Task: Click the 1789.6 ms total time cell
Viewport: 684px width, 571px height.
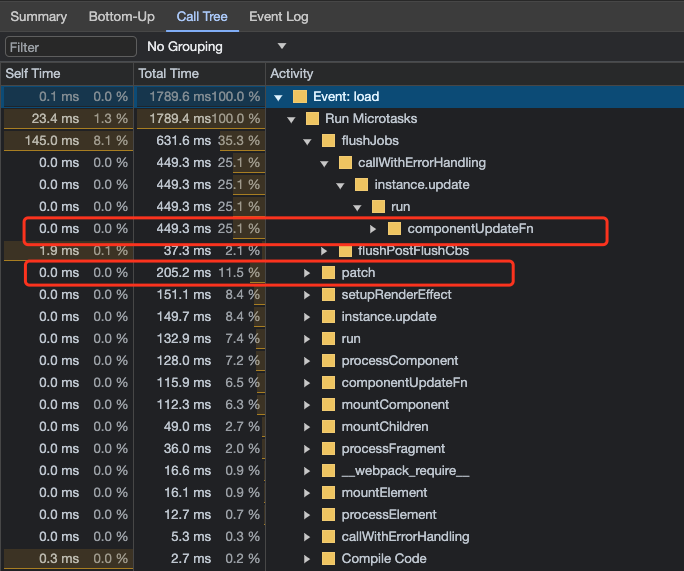Action: coord(200,96)
